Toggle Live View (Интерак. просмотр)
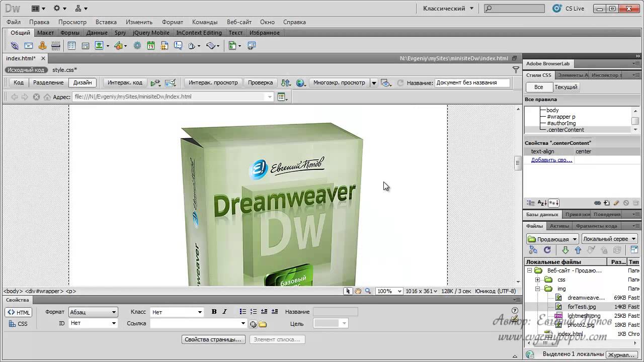This screenshot has width=644, height=362. (x=213, y=82)
